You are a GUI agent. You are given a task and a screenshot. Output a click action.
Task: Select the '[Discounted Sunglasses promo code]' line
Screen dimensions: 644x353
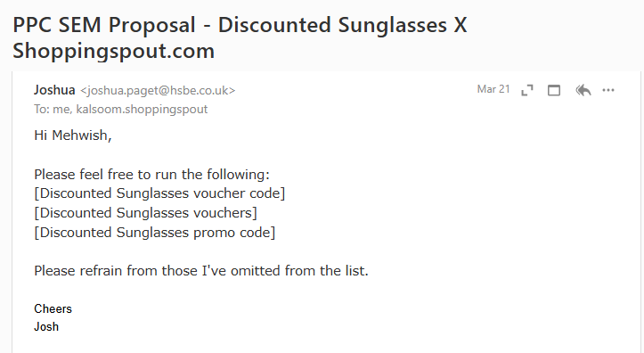[154, 233]
